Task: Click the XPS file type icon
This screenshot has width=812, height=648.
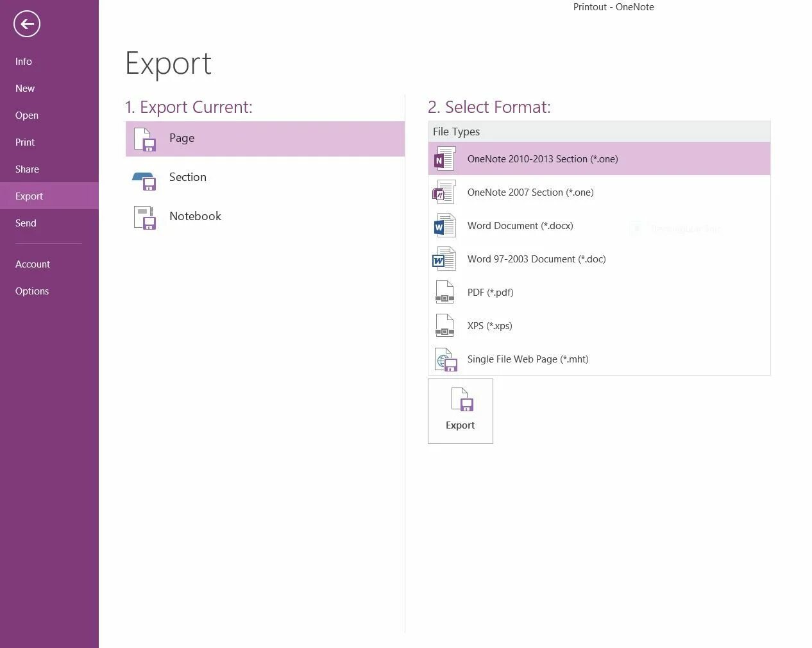Action: (444, 326)
